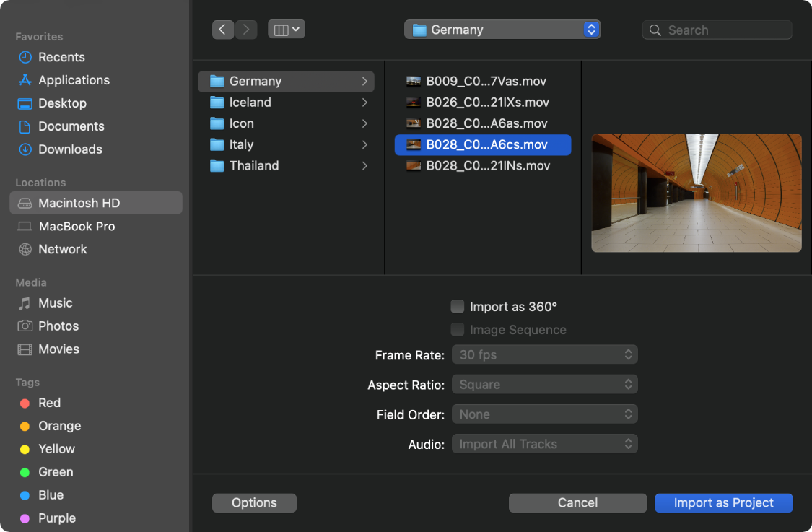The image size is (812, 532).
Task: Click the Import as Project button
Action: [723, 503]
